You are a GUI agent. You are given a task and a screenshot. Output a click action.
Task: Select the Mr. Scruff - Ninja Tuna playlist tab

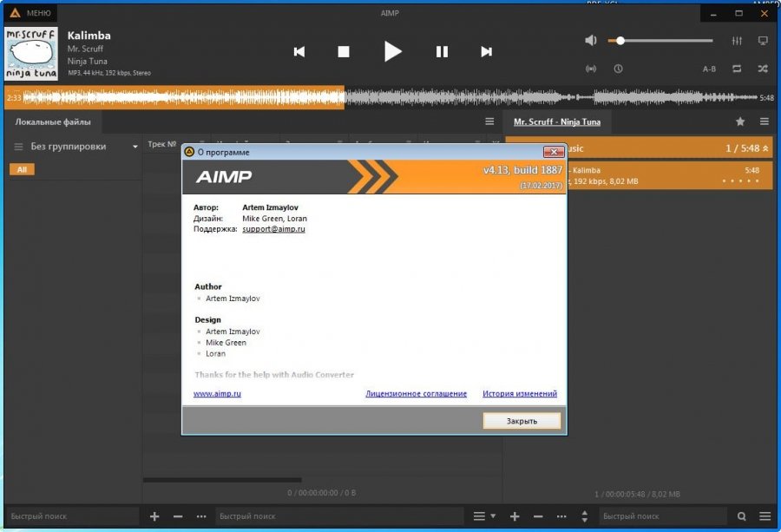557,122
